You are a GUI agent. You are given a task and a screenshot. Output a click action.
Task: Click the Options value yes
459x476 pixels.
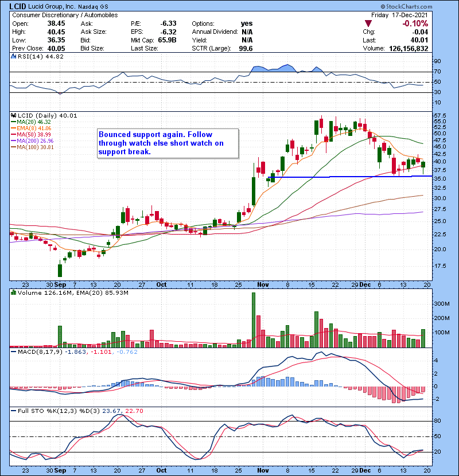(247, 24)
